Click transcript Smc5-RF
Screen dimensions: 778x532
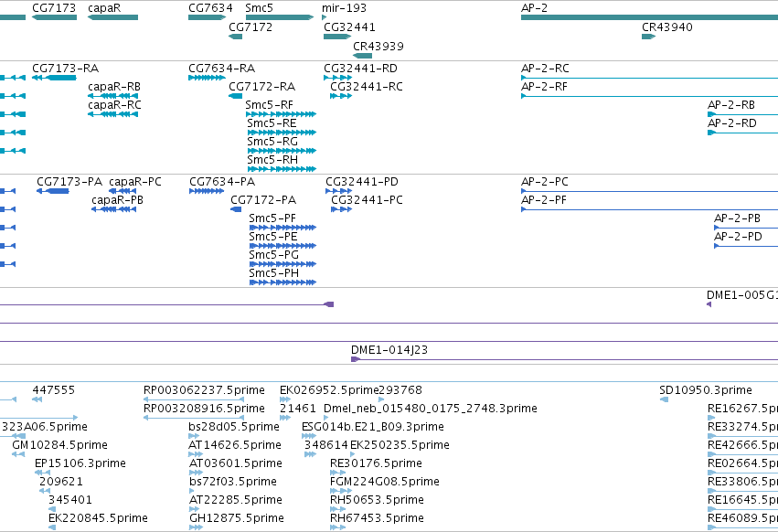click(281, 114)
